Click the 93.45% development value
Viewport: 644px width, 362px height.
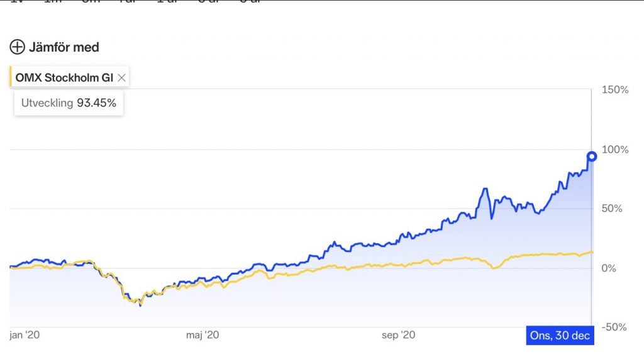pos(96,103)
